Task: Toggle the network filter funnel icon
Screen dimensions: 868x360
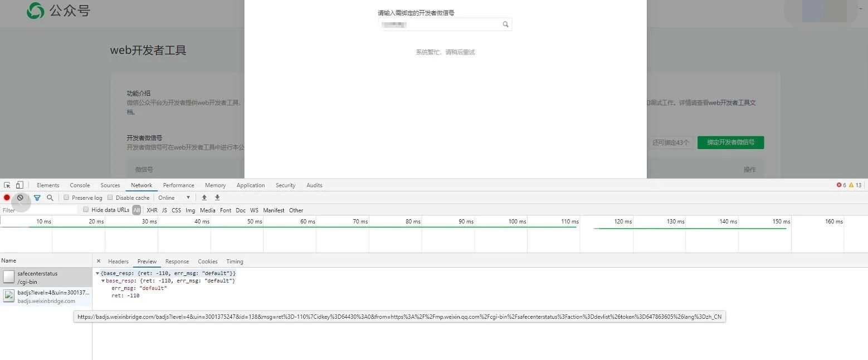Action: click(x=37, y=198)
